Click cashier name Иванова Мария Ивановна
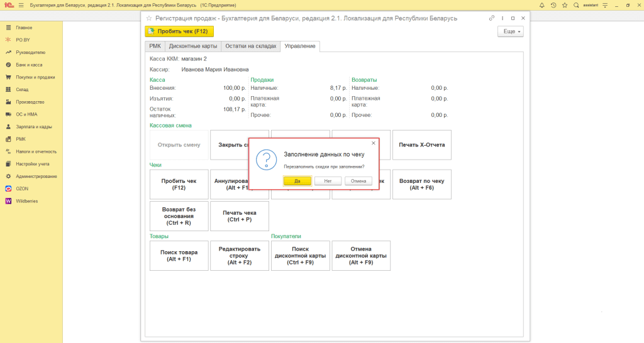 215,70
